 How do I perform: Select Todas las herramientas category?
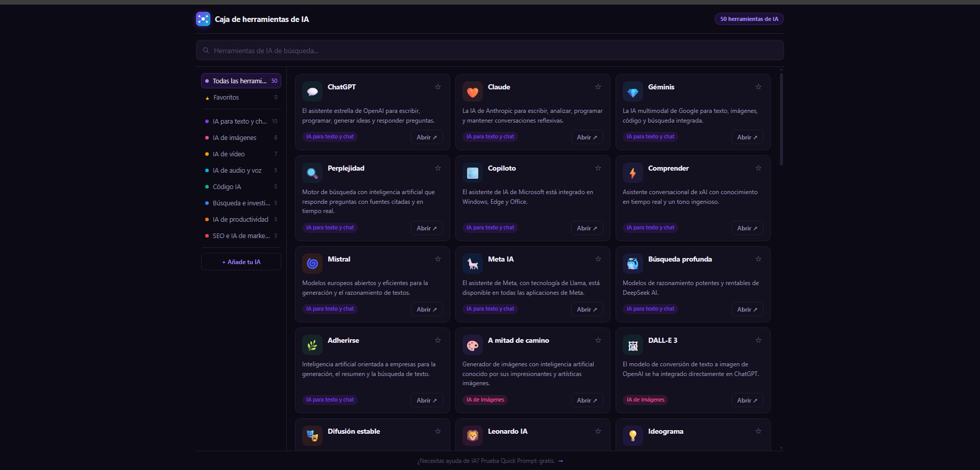[241, 81]
